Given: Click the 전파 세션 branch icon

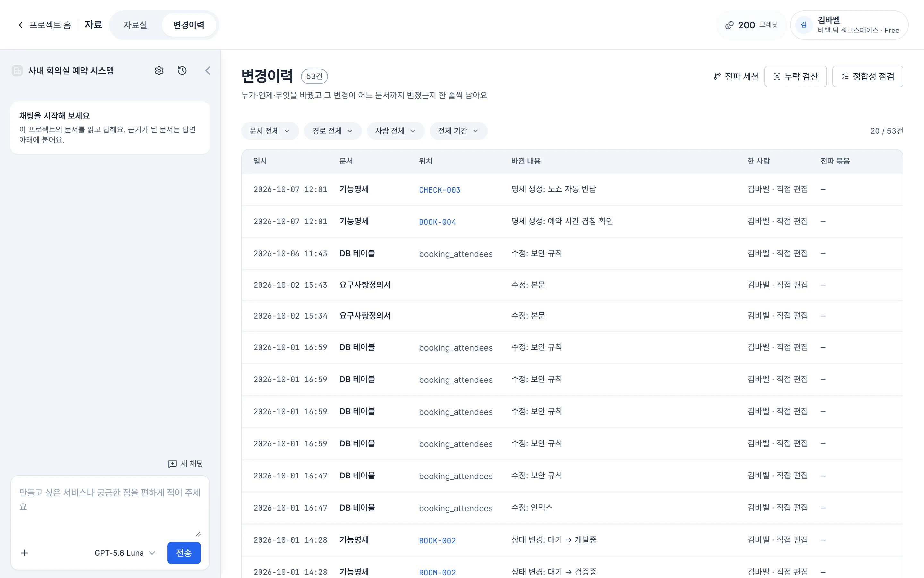Looking at the screenshot, I should tap(717, 76).
